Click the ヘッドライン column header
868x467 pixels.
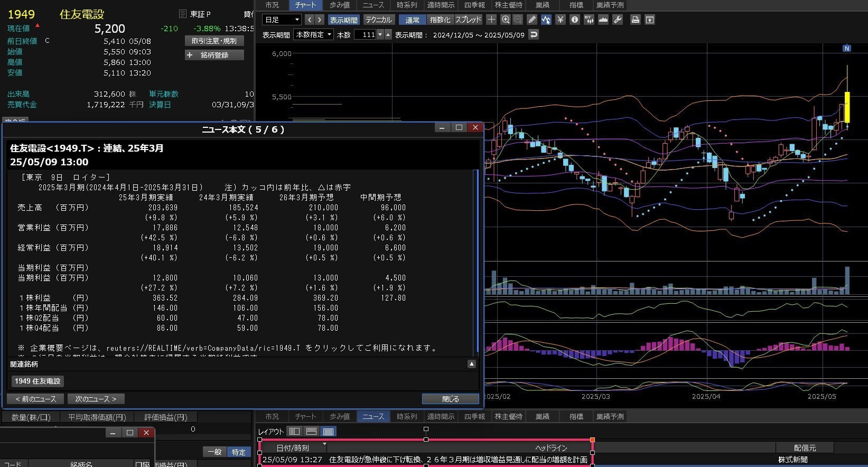pos(551,447)
